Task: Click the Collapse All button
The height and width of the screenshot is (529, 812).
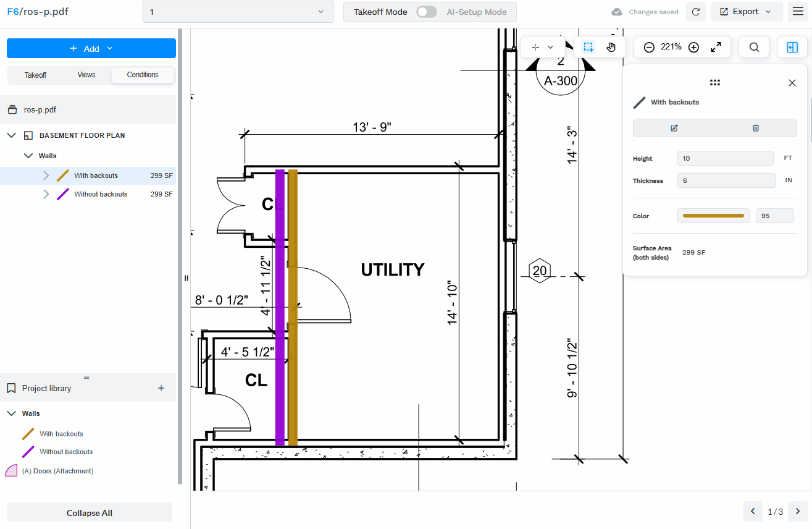Action: click(90, 513)
